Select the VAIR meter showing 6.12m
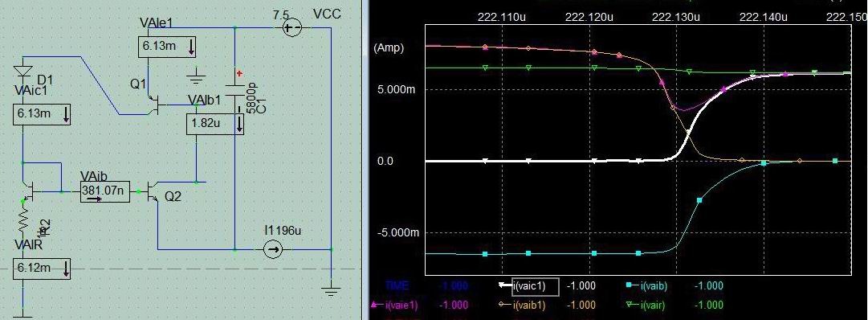The height and width of the screenshot is (320, 868). click(42, 269)
